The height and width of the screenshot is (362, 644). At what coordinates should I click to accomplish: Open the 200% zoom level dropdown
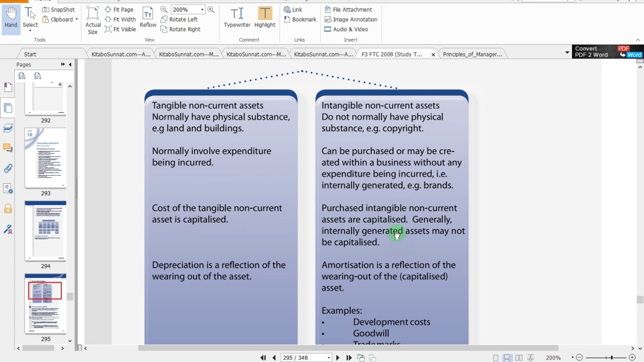(x=202, y=10)
